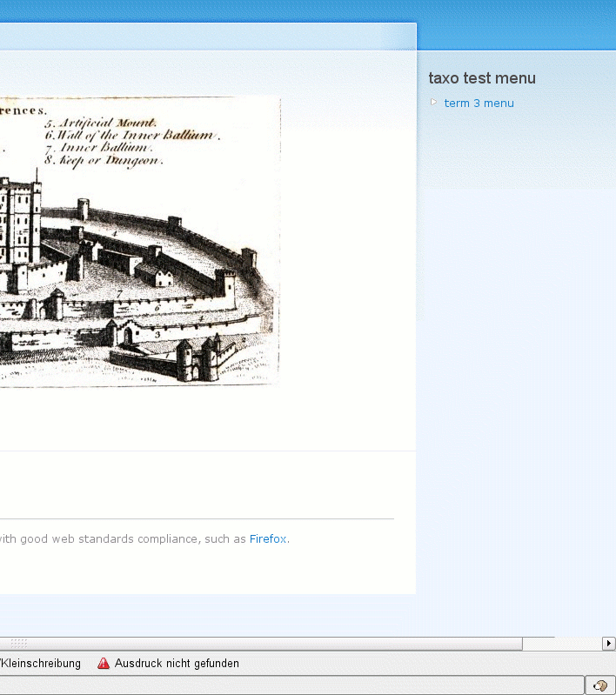Click the castle engraving image
The height and width of the screenshot is (695, 616).
click(x=140, y=242)
